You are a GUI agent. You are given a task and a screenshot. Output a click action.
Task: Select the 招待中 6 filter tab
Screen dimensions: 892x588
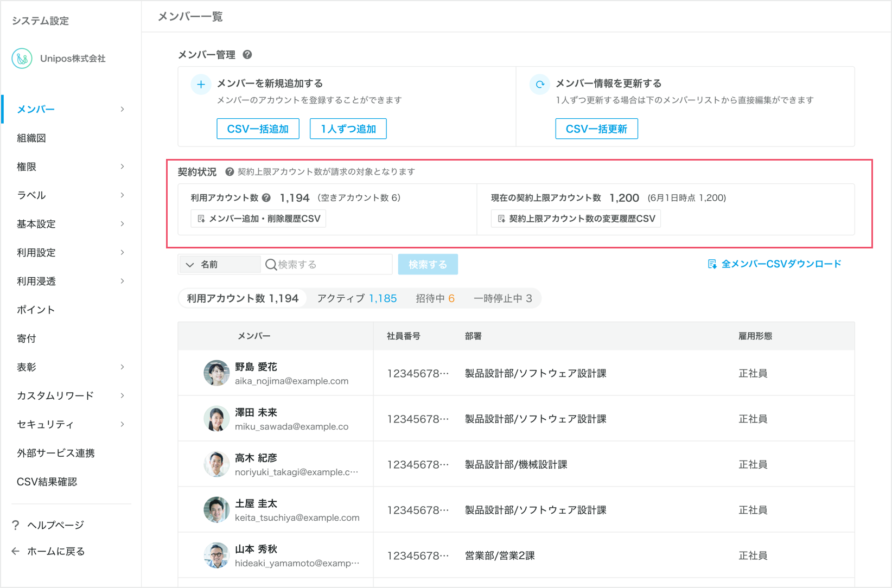[435, 298]
